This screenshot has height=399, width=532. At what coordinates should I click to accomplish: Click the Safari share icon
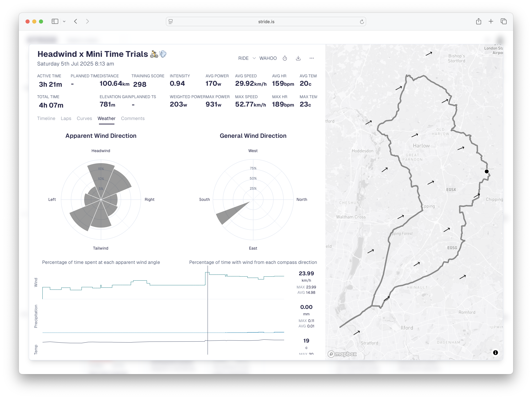(x=478, y=21)
